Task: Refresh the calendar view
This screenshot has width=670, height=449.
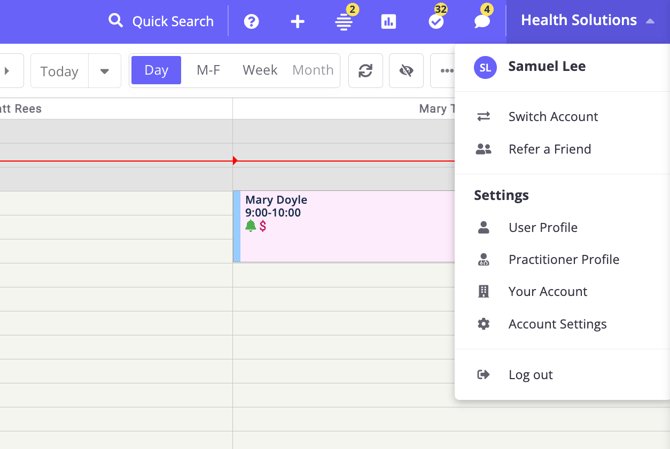Action: [x=366, y=71]
